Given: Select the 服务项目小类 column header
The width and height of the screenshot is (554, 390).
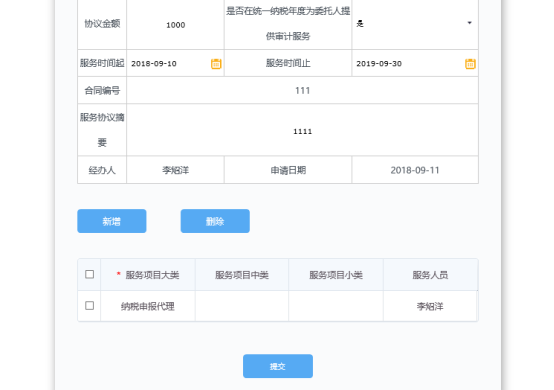Looking at the screenshot, I should click(336, 275).
